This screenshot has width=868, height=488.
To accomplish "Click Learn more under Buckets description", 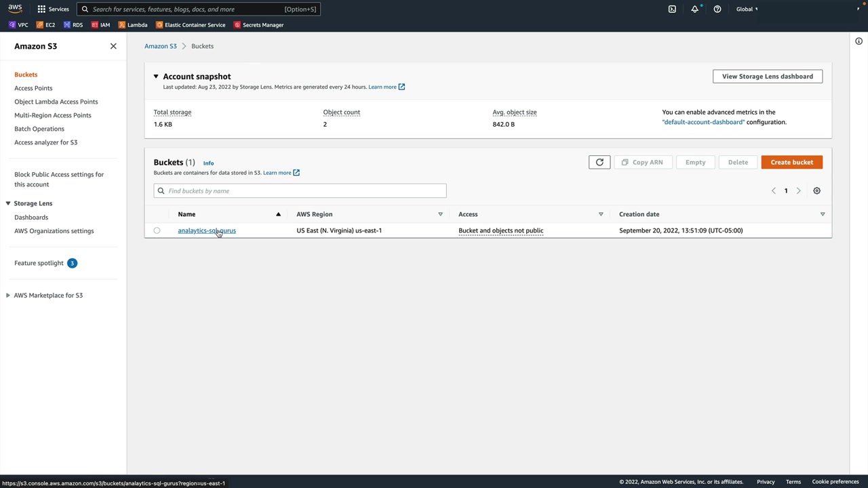I will [281, 173].
